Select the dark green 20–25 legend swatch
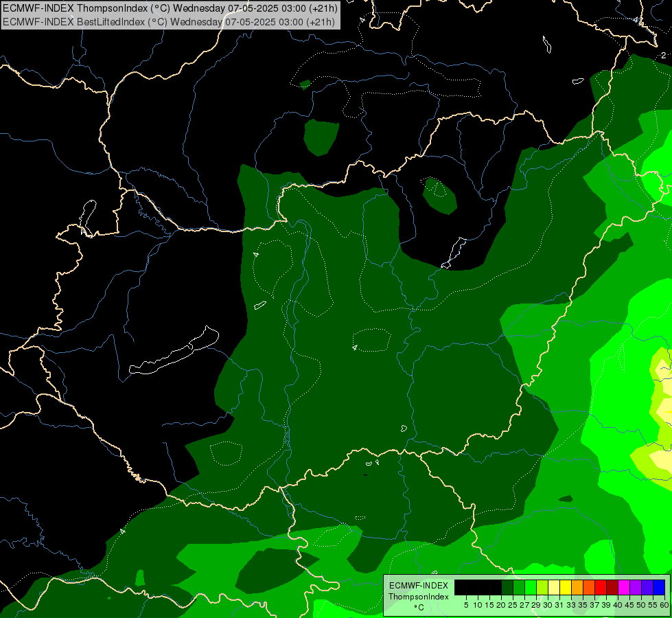The image size is (672, 618). click(507, 588)
